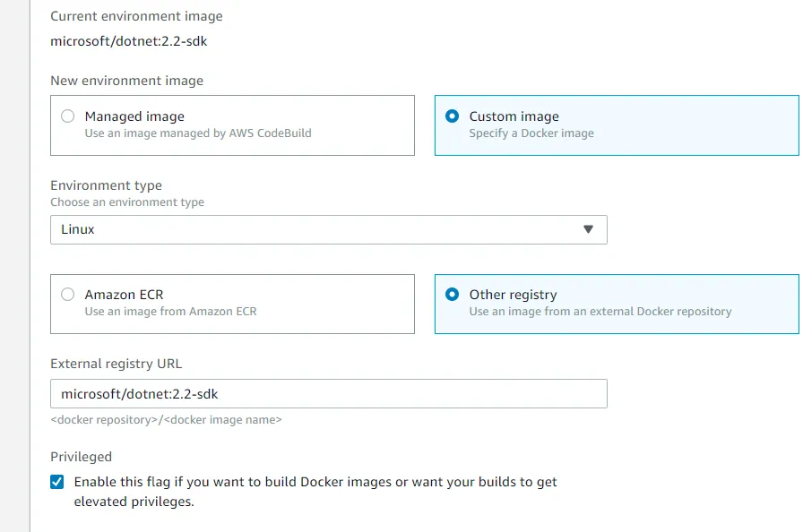Open the dropdown showing Linux
The image size is (803, 532).
(x=328, y=229)
